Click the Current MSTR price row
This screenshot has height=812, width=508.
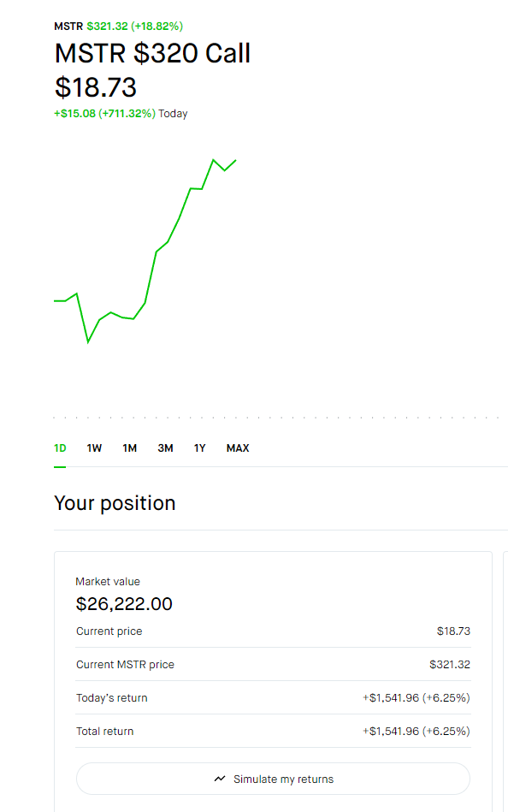point(273,664)
